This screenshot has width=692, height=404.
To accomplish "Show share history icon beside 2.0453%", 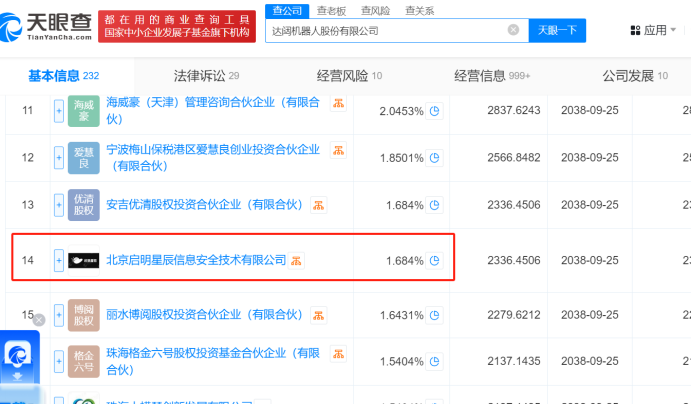I will tap(434, 111).
